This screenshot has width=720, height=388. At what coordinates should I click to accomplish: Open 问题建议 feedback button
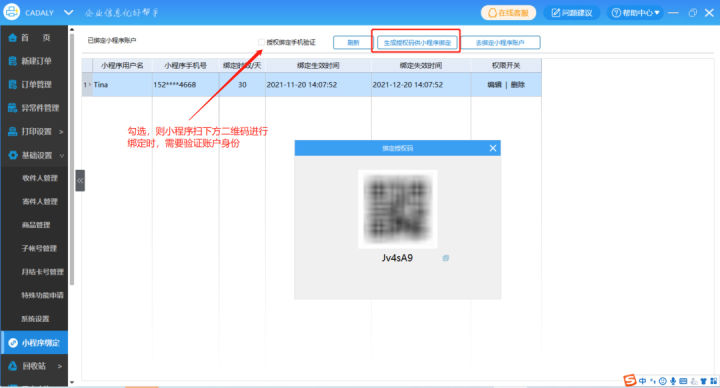click(x=572, y=12)
